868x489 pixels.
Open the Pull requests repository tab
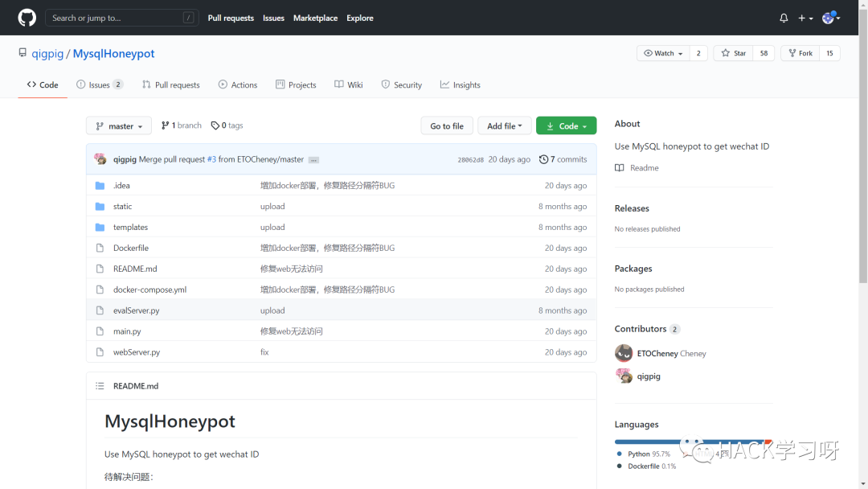click(171, 84)
